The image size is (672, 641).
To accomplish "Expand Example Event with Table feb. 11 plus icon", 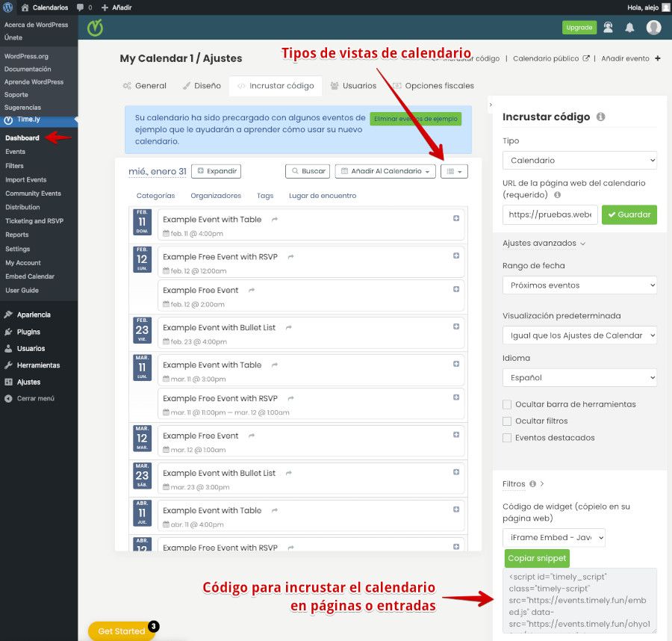I will (456, 218).
